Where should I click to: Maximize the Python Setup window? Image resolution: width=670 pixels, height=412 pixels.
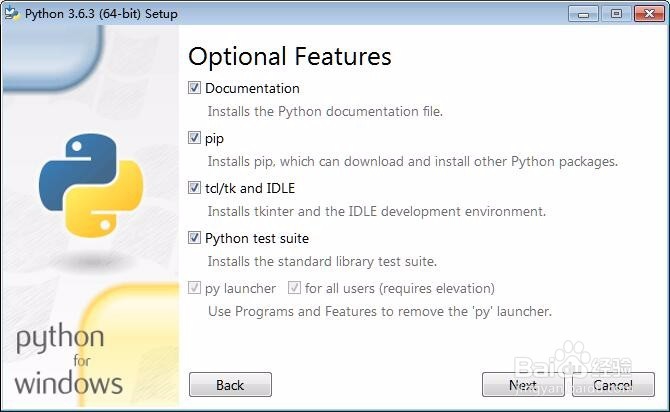tap(615, 12)
